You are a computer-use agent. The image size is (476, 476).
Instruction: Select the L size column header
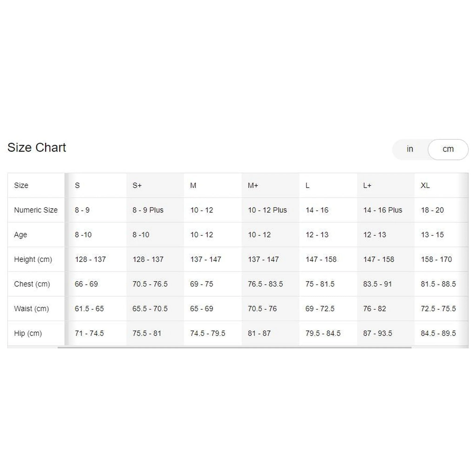pyautogui.click(x=307, y=185)
